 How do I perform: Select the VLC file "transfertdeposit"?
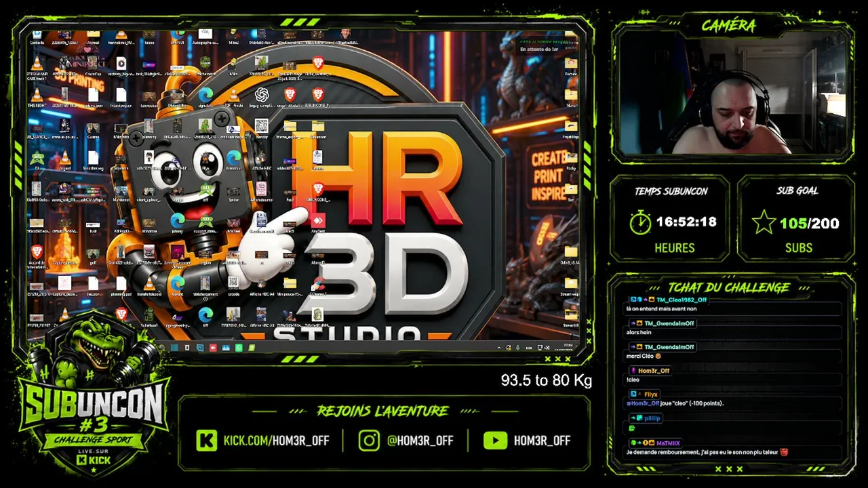tap(149, 285)
